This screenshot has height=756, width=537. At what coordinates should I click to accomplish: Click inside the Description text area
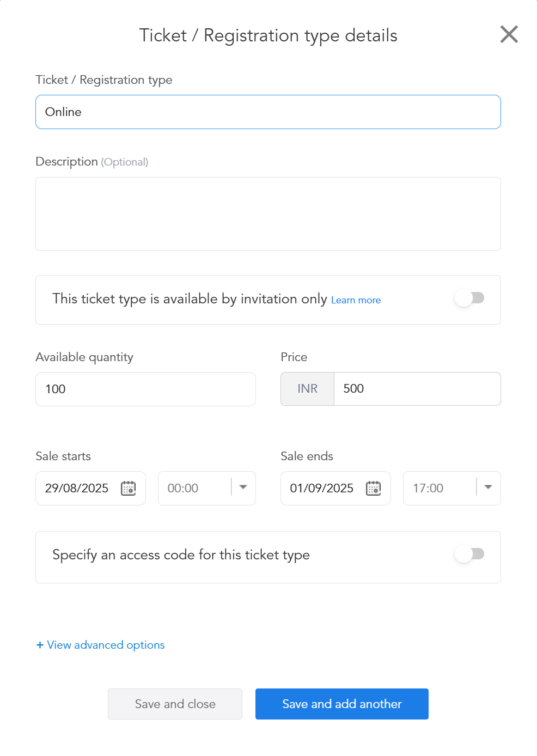(x=268, y=214)
